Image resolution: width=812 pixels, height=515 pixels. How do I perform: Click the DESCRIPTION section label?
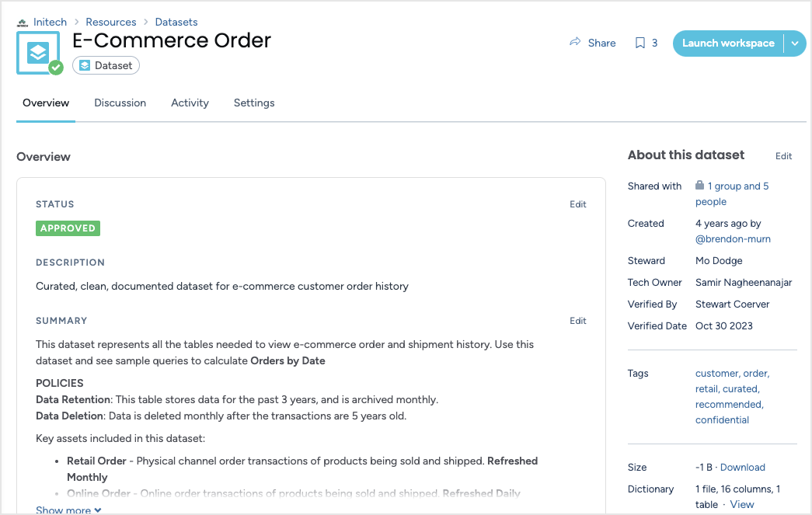pyautogui.click(x=70, y=263)
